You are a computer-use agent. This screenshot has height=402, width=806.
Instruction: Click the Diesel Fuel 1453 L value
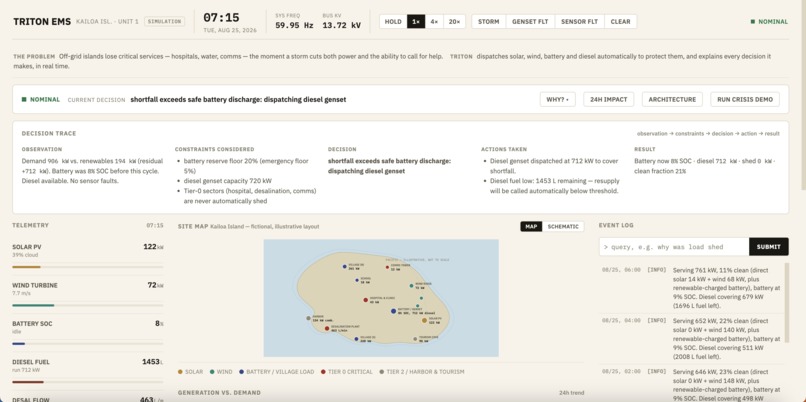tap(153, 362)
